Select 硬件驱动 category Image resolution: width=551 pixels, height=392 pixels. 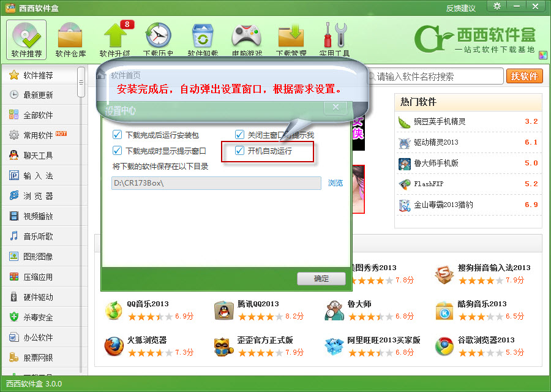coord(40,297)
